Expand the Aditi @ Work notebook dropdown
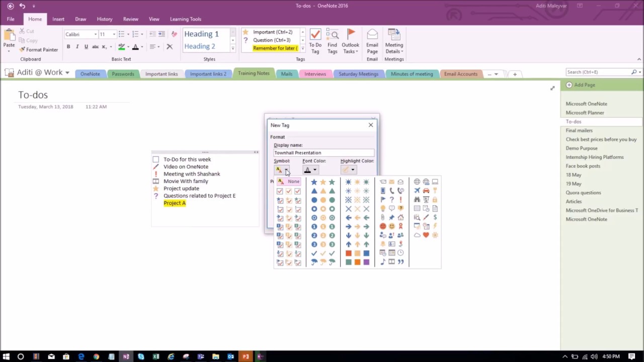This screenshot has width=644, height=362. tap(67, 72)
